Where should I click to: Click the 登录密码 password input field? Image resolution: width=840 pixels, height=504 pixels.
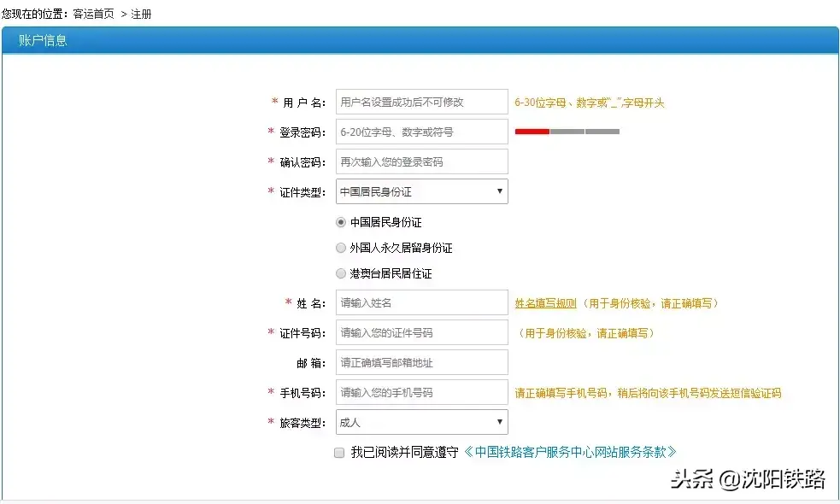click(421, 131)
